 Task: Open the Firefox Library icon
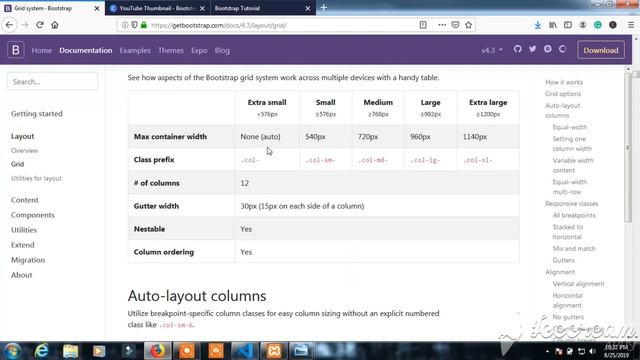[x=553, y=25]
